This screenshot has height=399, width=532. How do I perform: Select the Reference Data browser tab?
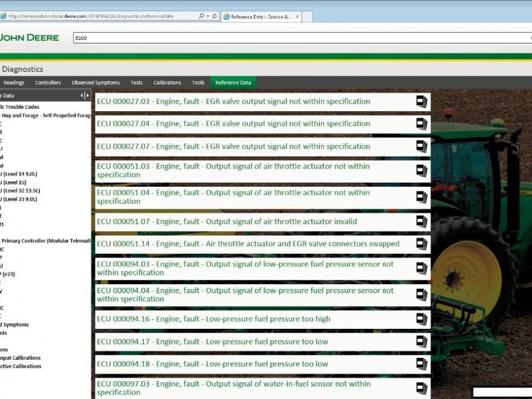tap(261, 17)
